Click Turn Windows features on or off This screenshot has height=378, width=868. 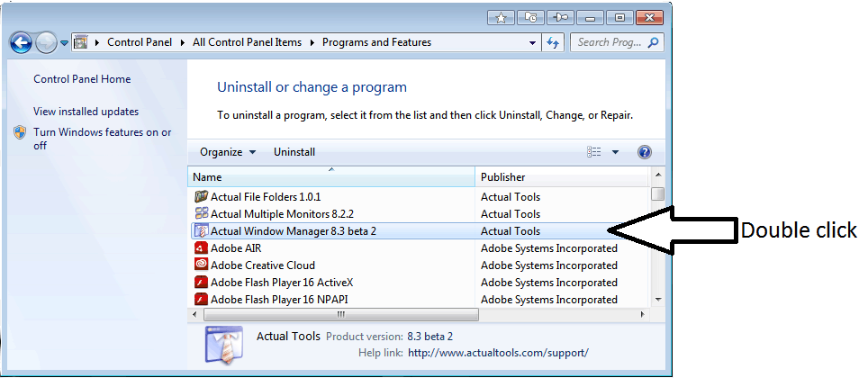103,139
